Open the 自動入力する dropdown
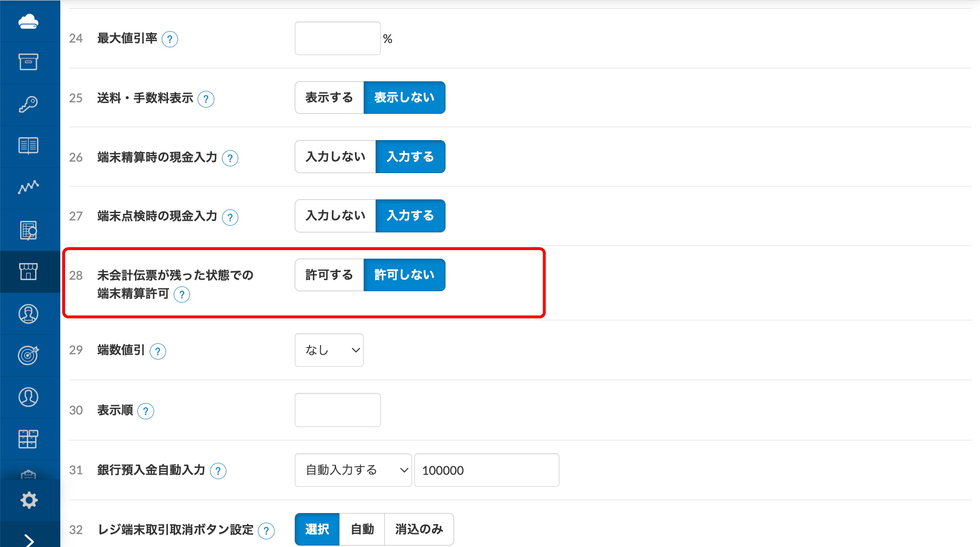Viewport: 980px width, 547px height. tap(353, 470)
